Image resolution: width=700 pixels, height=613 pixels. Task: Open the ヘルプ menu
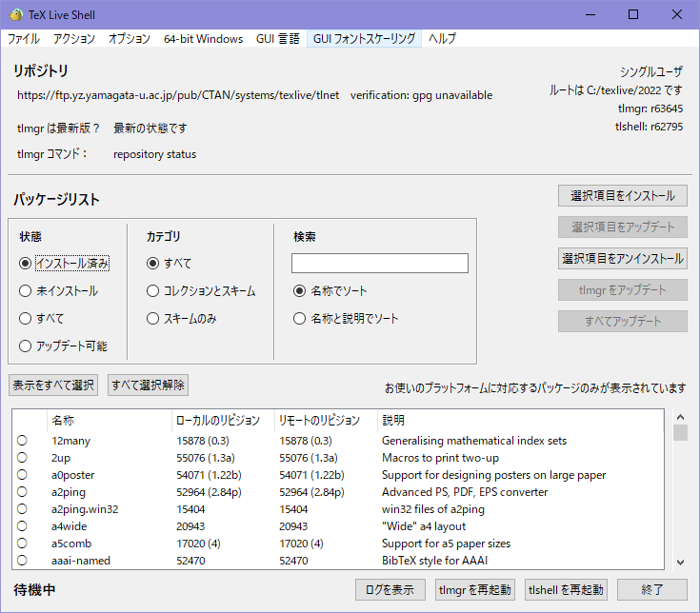tap(443, 39)
